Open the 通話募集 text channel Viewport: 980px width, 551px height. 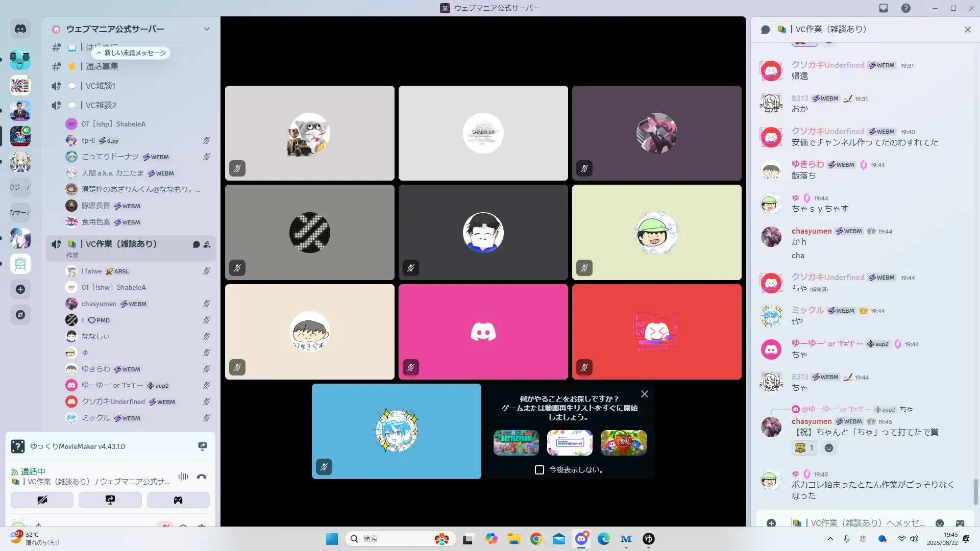[x=102, y=66]
